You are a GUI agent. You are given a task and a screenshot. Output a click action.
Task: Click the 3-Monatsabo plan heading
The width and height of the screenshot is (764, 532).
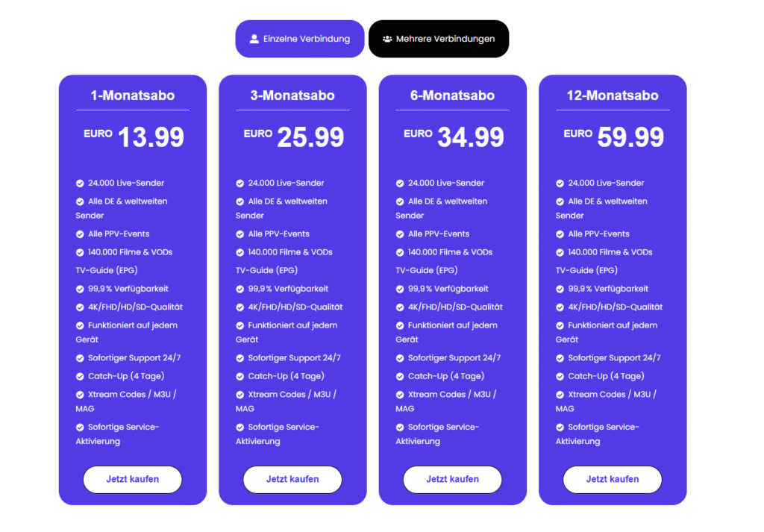click(x=292, y=96)
